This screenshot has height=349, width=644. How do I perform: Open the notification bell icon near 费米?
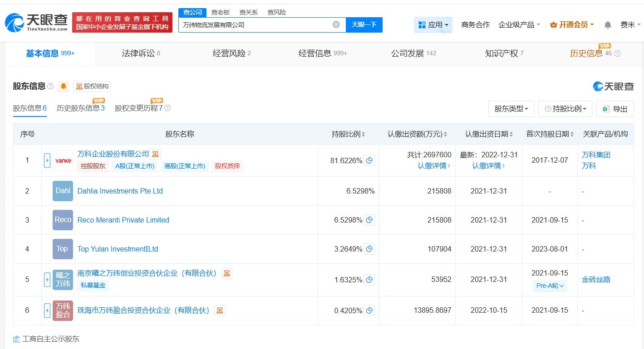(x=607, y=25)
